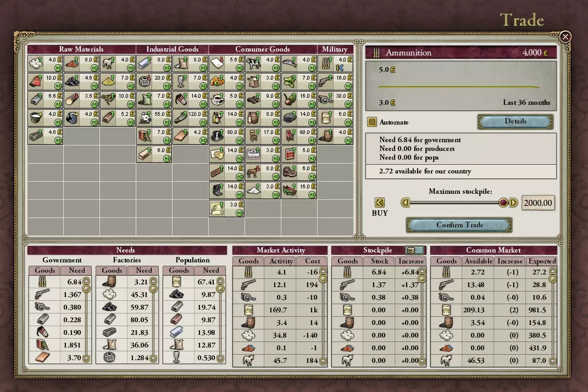Image resolution: width=588 pixels, height=392 pixels.
Task: Select the coffee beans tile priced 9.0
Action: pos(263,100)
